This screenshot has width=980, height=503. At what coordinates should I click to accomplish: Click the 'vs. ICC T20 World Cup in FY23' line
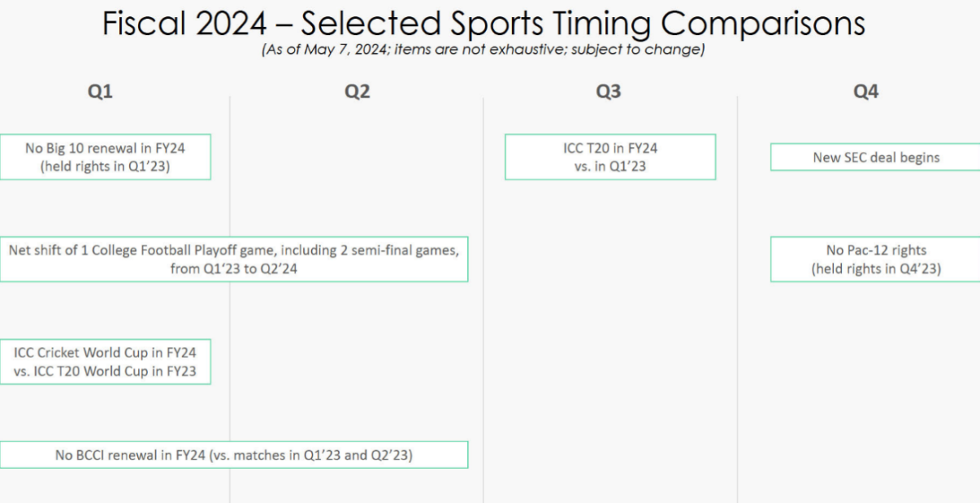click(x=105, y=371)
